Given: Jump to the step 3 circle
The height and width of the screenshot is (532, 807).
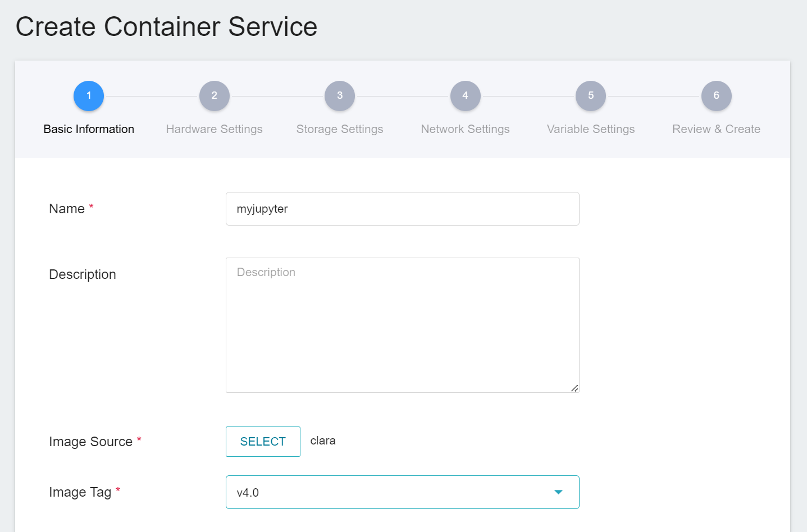Looking at the screenshot, I should pos(340,96).
